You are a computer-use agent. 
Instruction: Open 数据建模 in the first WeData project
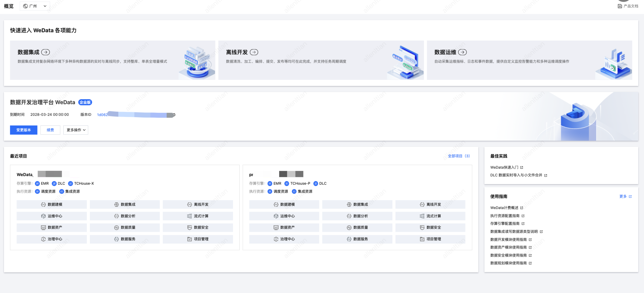[52, 204]
